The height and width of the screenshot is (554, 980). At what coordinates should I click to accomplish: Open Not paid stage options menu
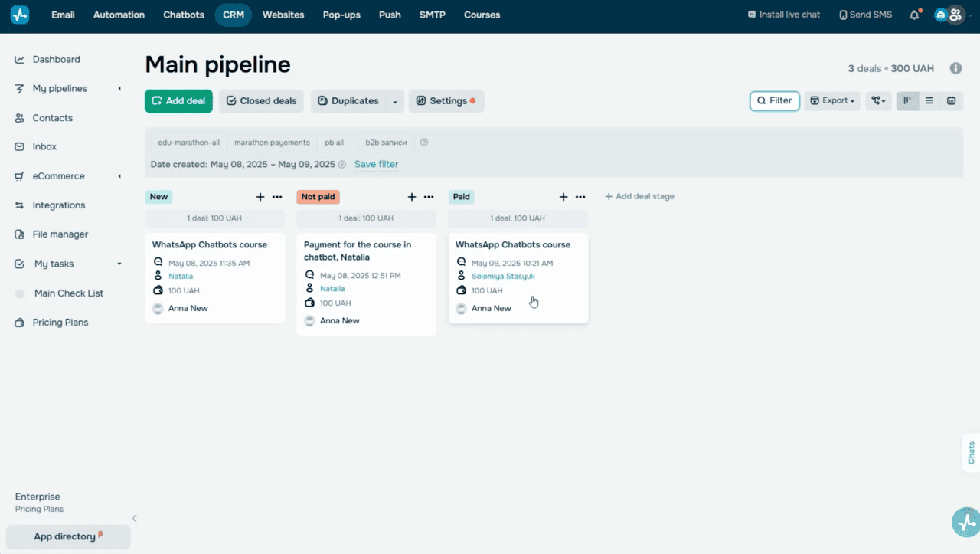429,197
